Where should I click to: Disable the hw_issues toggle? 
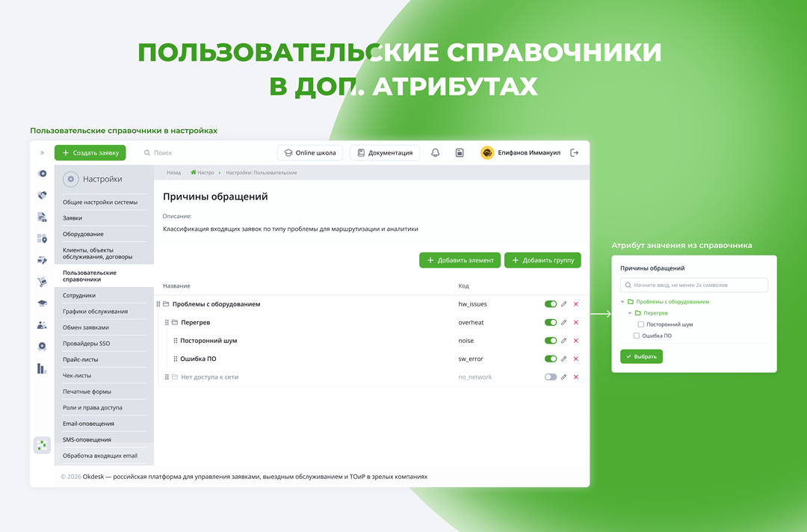(551, 304)
